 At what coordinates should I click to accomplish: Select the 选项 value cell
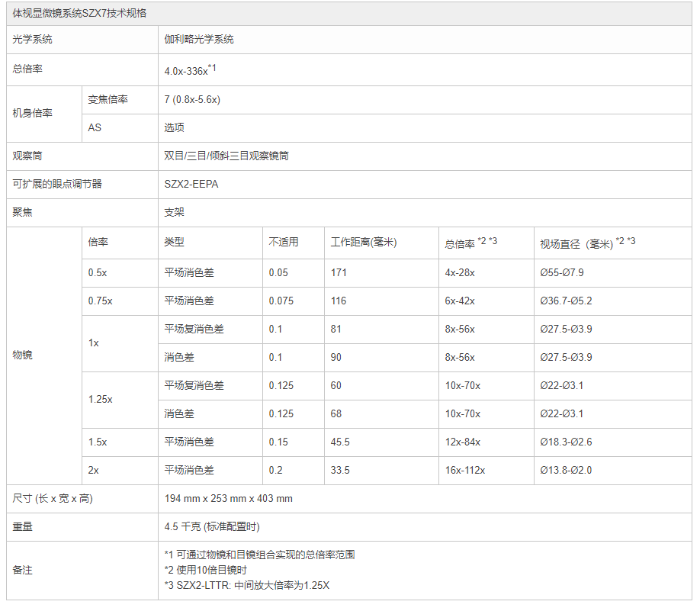pos(174,127)
